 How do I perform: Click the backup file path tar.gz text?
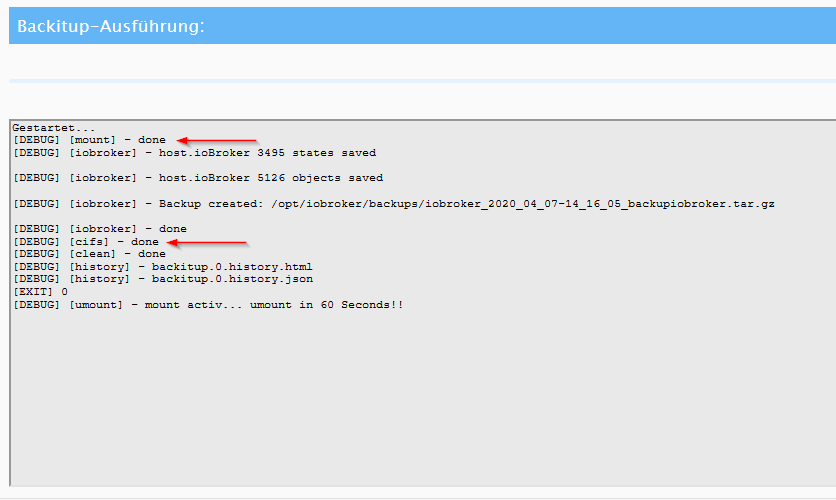[522, 204]
